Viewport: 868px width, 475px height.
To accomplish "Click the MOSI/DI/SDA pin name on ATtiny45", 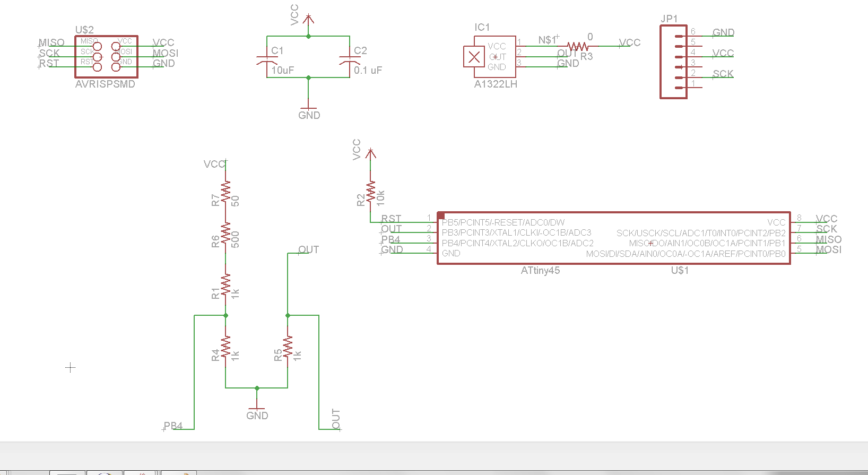I will pyautogui.click(x=685, y=254).
